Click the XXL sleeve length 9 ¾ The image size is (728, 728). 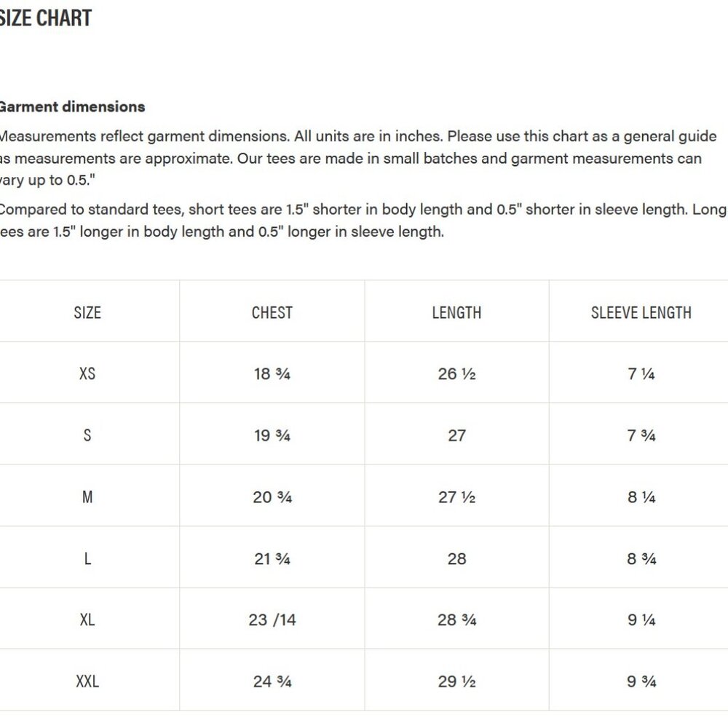pyautogui.click(x=641, y=681)
